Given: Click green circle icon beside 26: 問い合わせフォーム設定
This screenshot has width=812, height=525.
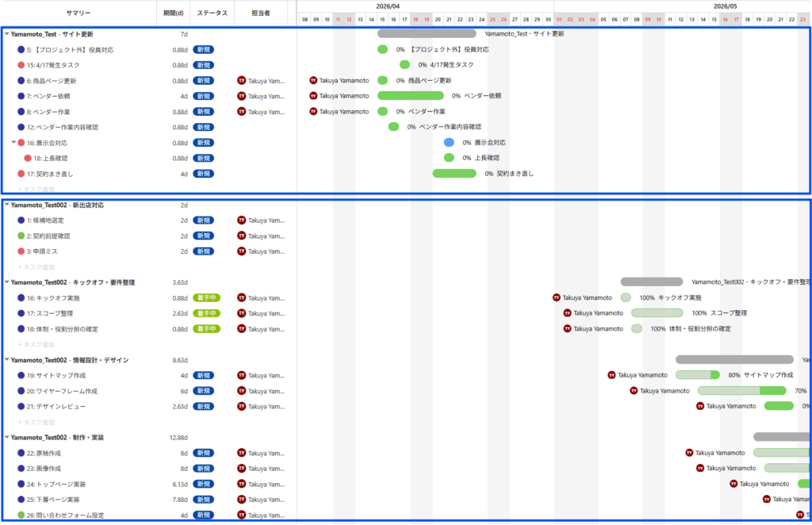Looking at the screenshot, I should point(21,515).
